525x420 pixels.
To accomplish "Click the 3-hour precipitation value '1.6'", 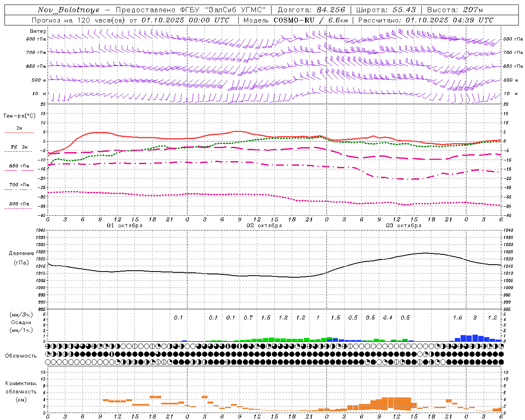I will tap(457, 317).
